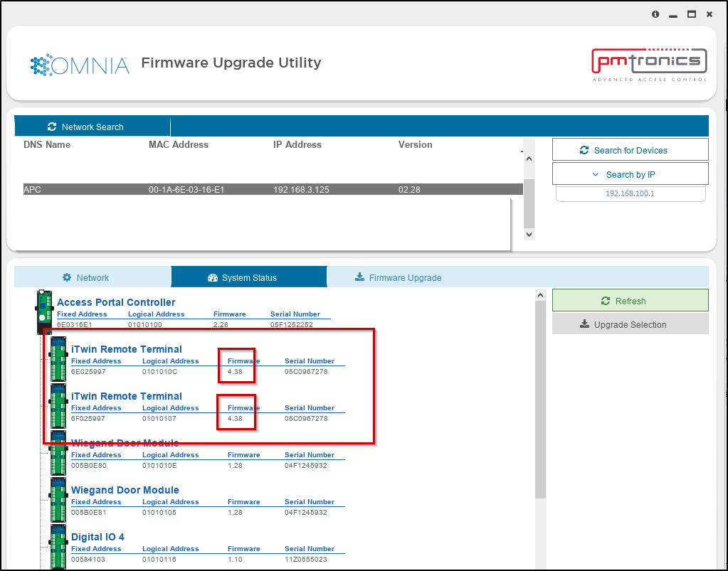The width and height of the screenshot is (728, 571).
Task: Switch to the System Status tab
Action: tap(249, 277)
